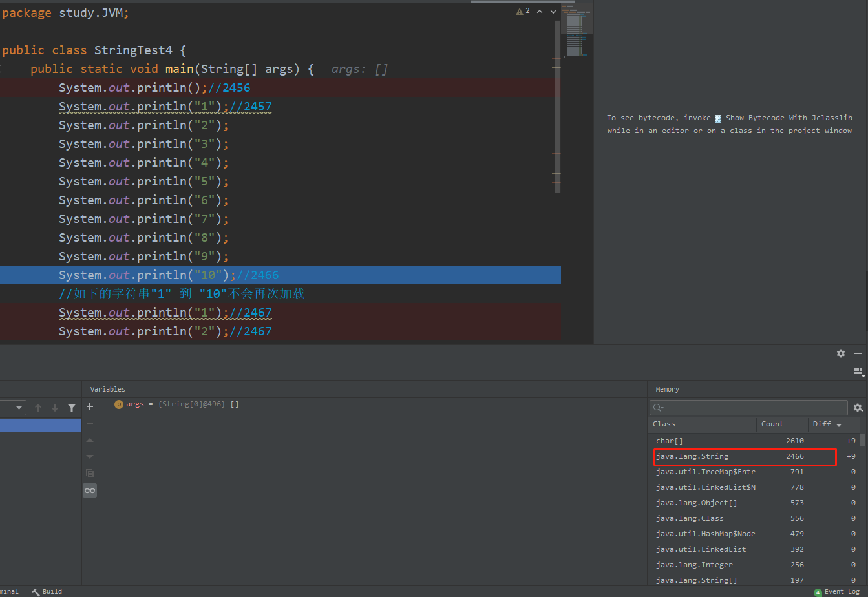Viewport: 868px width, 597px height.
Task: Click the Memory table scrollbar
Action: click(863, 439)
